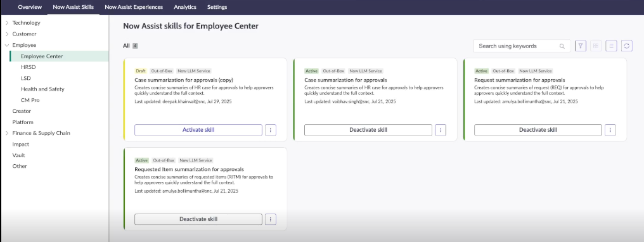
Task: Switch to list view icon
Action: tap(611, 46)
